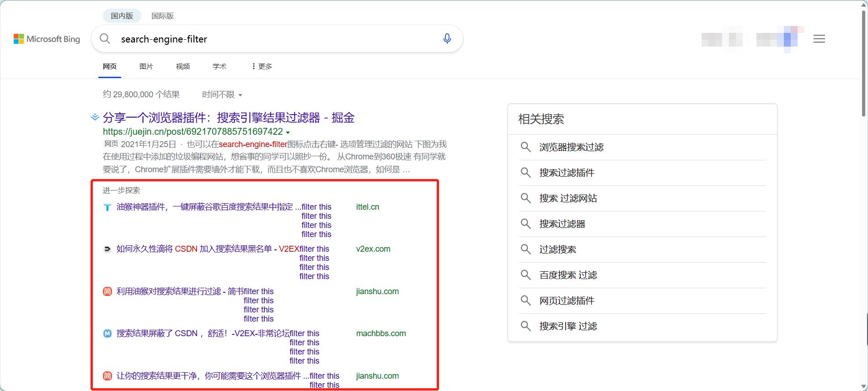Click search icon beside 搜索过滤器
The height and width of the screenshot is (391, 868).
coord(525,224)
